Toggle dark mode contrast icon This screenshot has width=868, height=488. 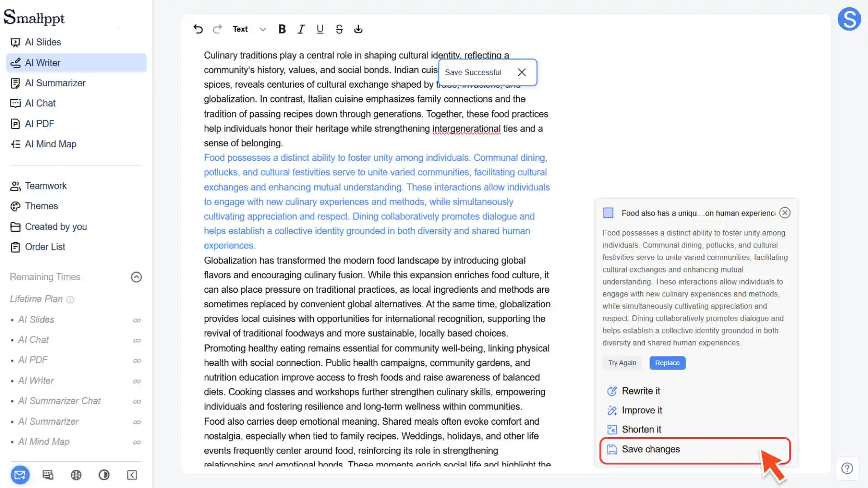coord(104,475)
